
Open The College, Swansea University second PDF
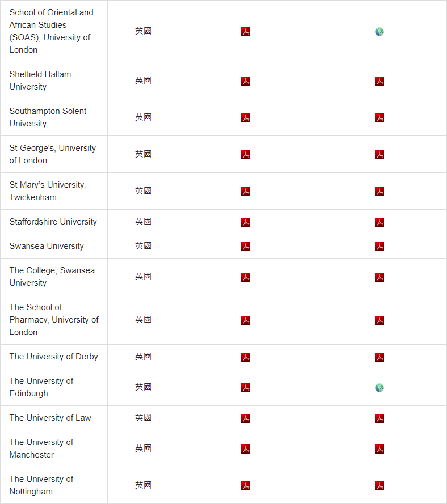click(379, 277)
